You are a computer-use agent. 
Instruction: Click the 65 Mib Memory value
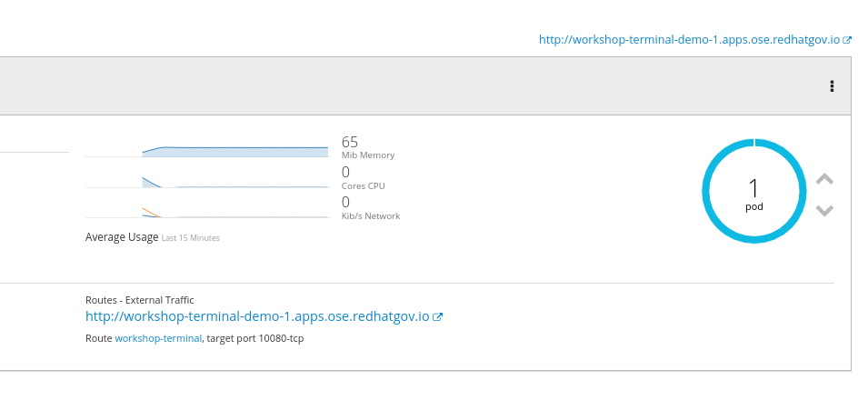coord(350,142)
